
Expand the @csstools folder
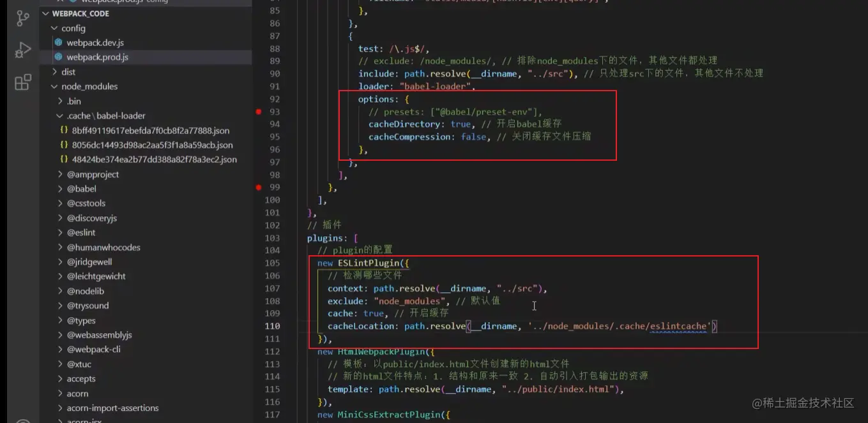(x=86, y=204)
